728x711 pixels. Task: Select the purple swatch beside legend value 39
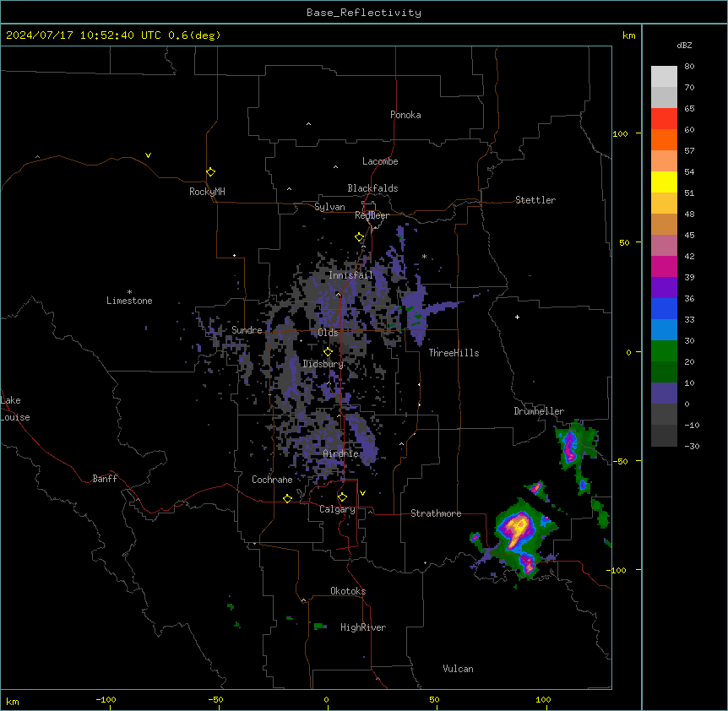click(664, 287)
